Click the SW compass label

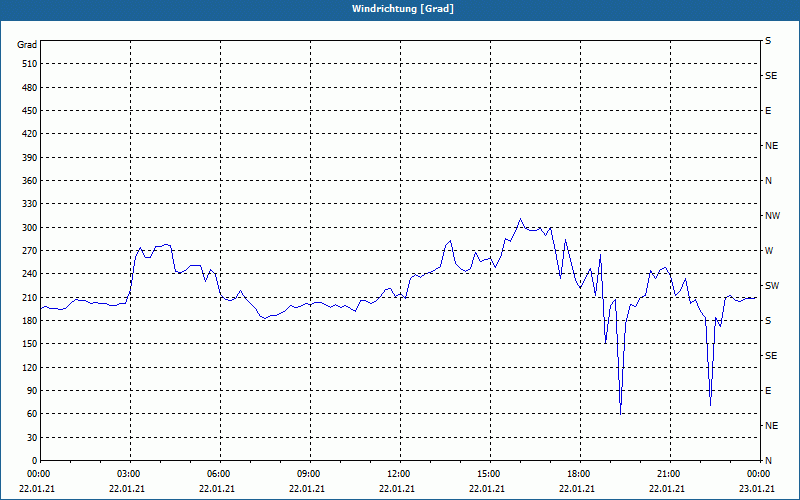772,286
